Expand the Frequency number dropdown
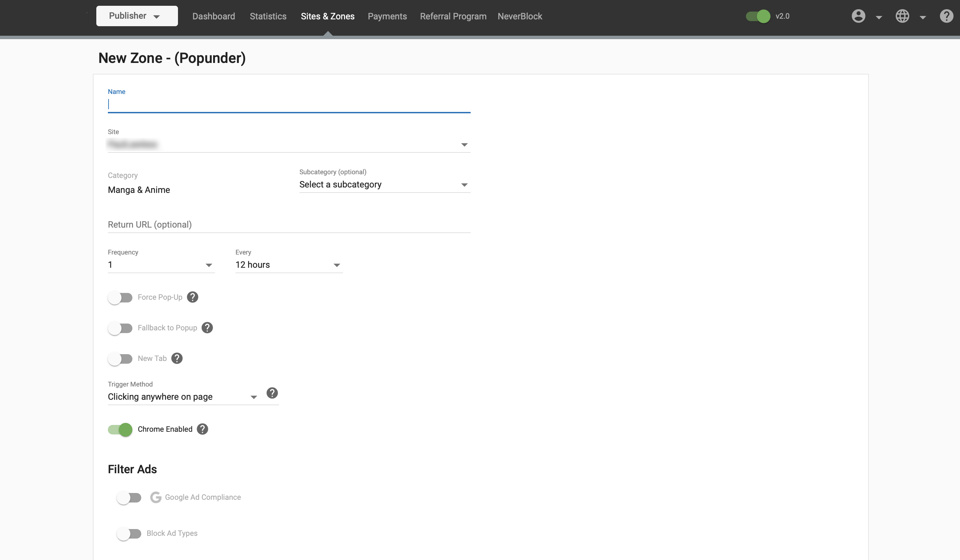Viewport: 960px width, 560px height. [209, 265]
